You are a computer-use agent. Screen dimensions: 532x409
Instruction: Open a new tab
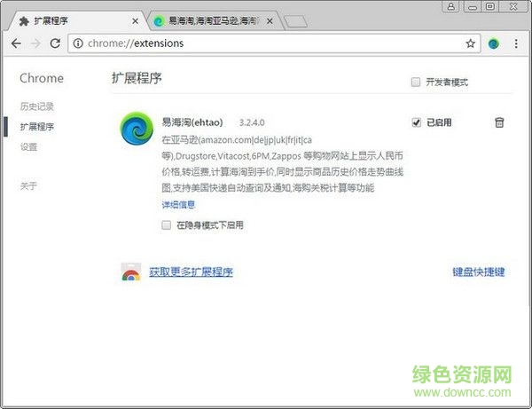295,21
